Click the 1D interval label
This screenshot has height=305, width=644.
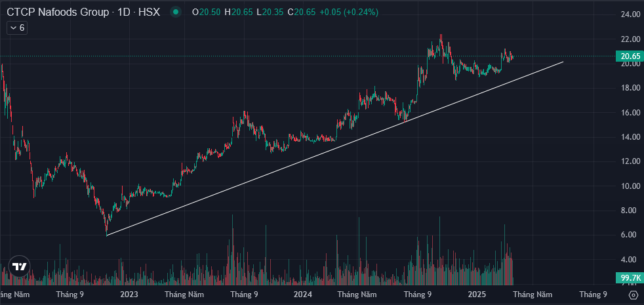[123, 12]
